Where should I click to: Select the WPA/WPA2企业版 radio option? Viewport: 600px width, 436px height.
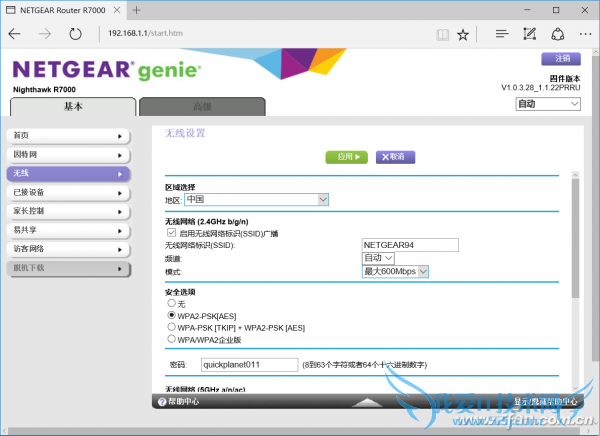[171, 339]
